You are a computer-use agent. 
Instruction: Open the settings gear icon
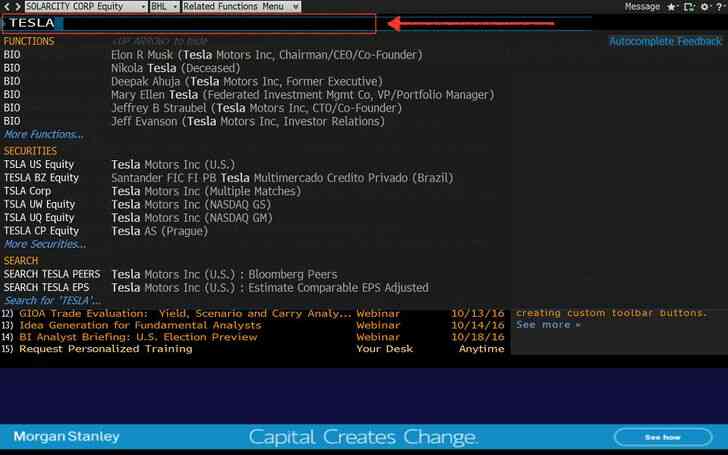tap(705, 7)
